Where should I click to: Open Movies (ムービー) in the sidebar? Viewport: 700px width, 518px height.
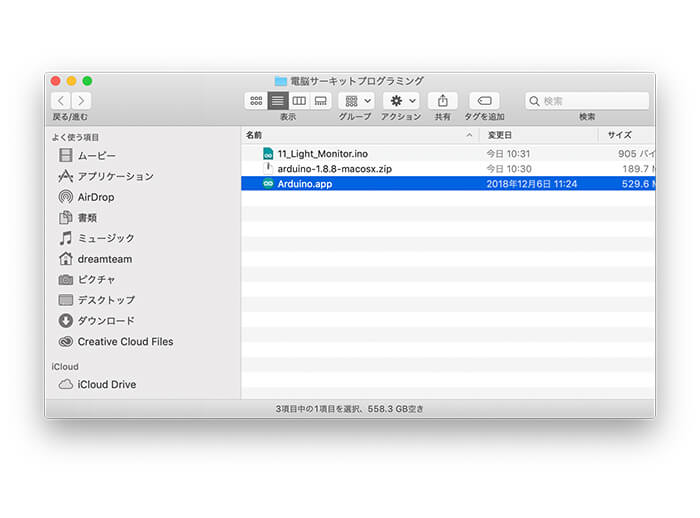96,155
